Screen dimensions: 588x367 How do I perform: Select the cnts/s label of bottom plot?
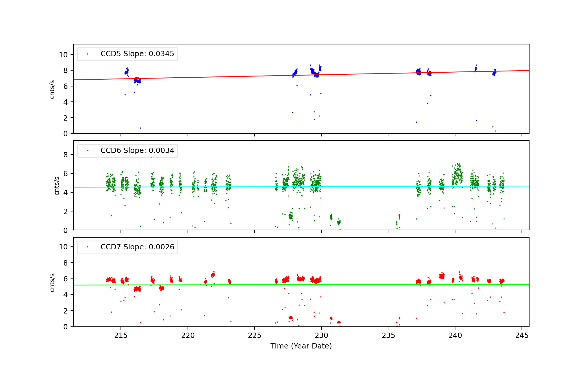(x=52, y=282)
